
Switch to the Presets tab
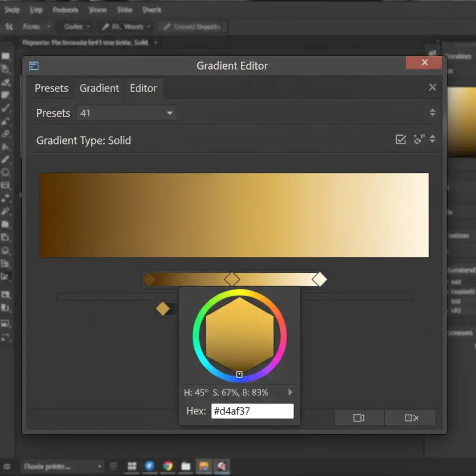(x=52, y=88)
